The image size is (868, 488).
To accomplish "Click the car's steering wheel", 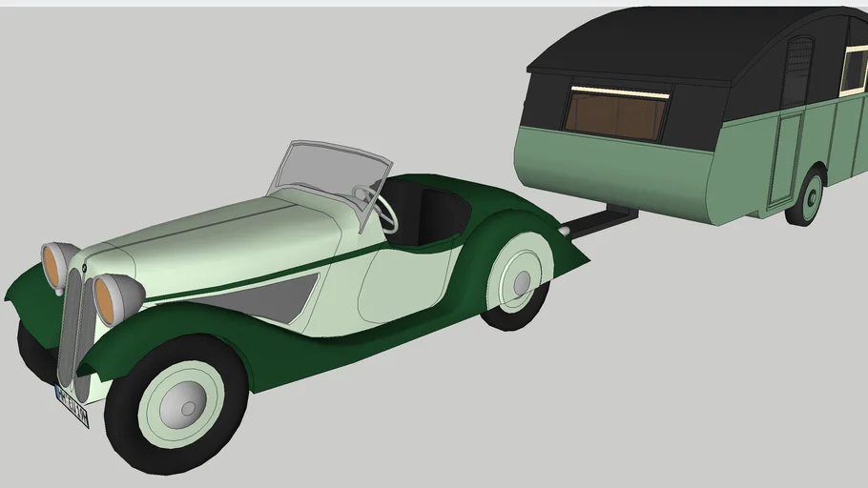I will tap(375, 203).
